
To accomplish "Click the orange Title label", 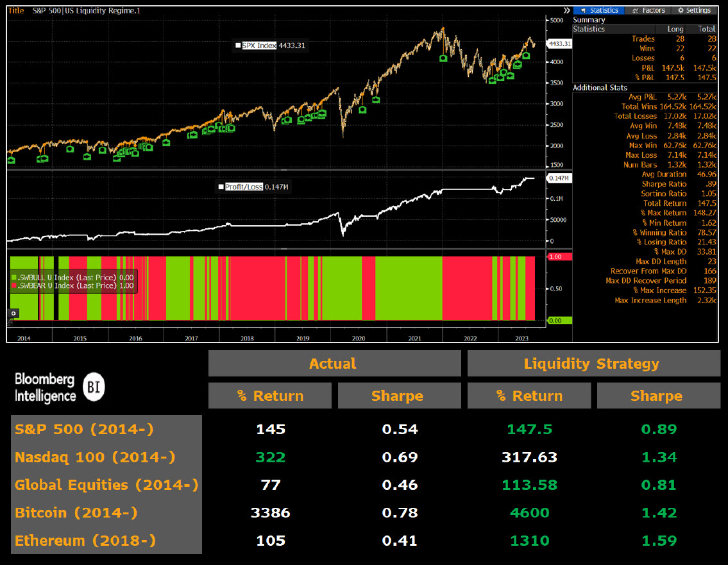I will 16,10.
